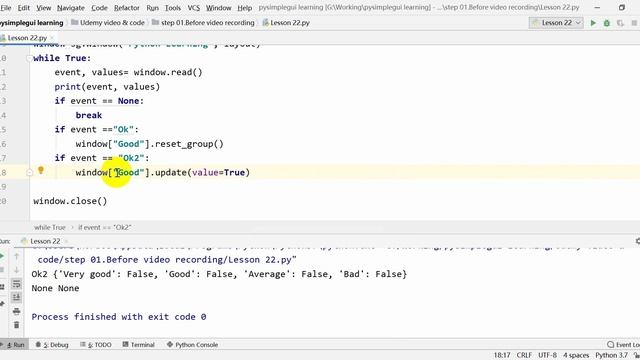Click Python 3.7 interpreter selector
Screen dimensions: 640x360
pos(611,355)
